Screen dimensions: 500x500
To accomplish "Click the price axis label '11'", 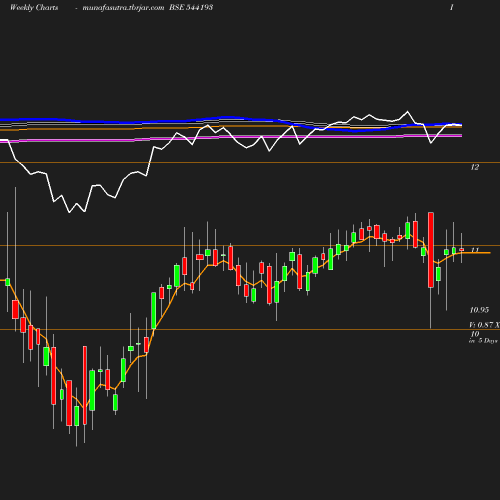I will tap(475, 250).
